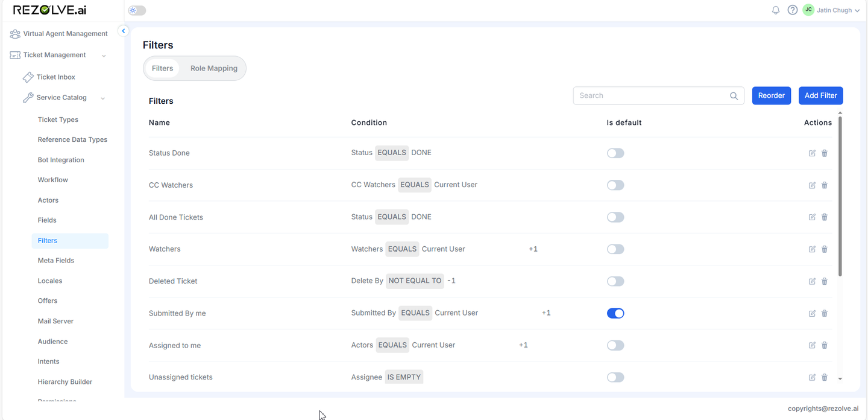Open the notifications bell

pyautogui.click(x=776, y=10)
